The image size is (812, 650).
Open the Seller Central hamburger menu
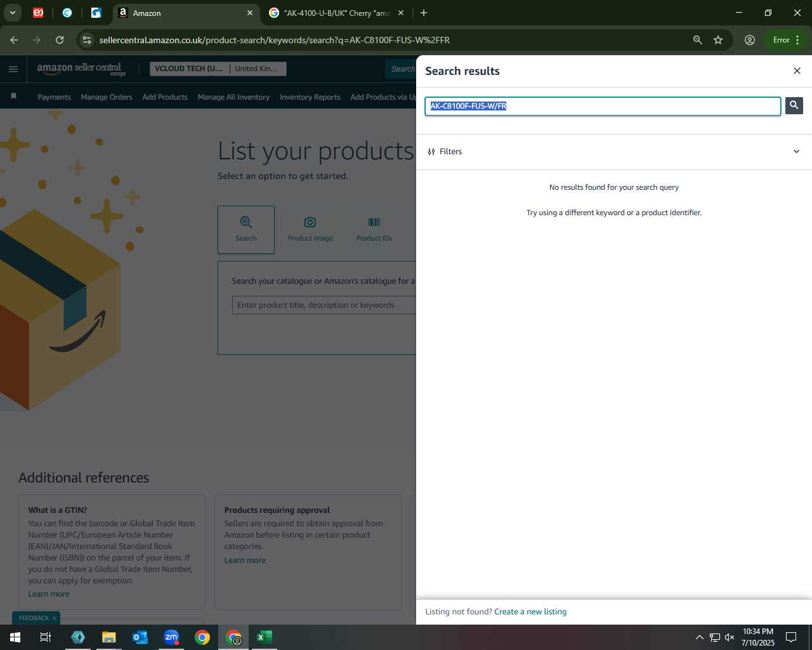click(x=13, y=69)
